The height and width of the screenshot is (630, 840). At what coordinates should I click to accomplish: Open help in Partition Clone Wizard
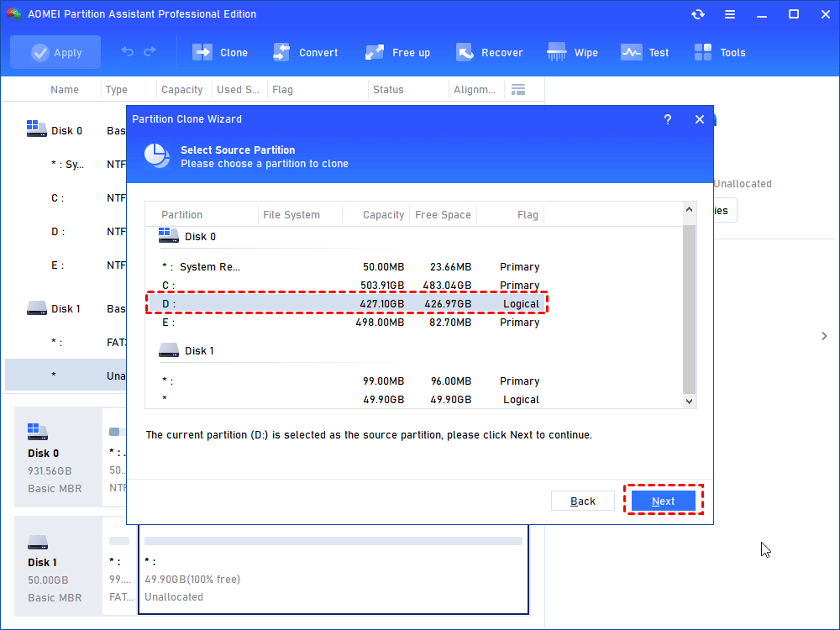pyautogui.click(x=668, y=119)
